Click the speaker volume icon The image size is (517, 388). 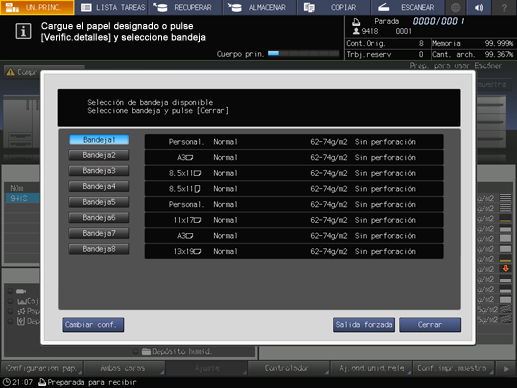click(x=479, y=7)
